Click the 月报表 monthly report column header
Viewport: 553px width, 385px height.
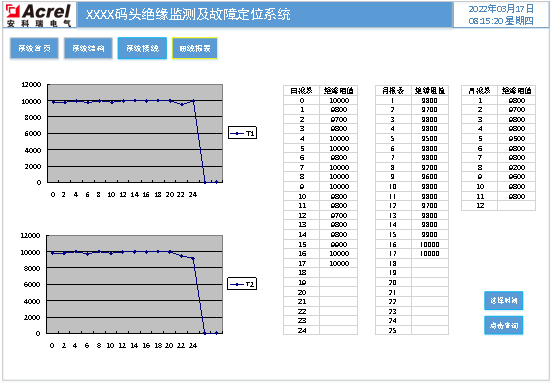pos(393,91)
